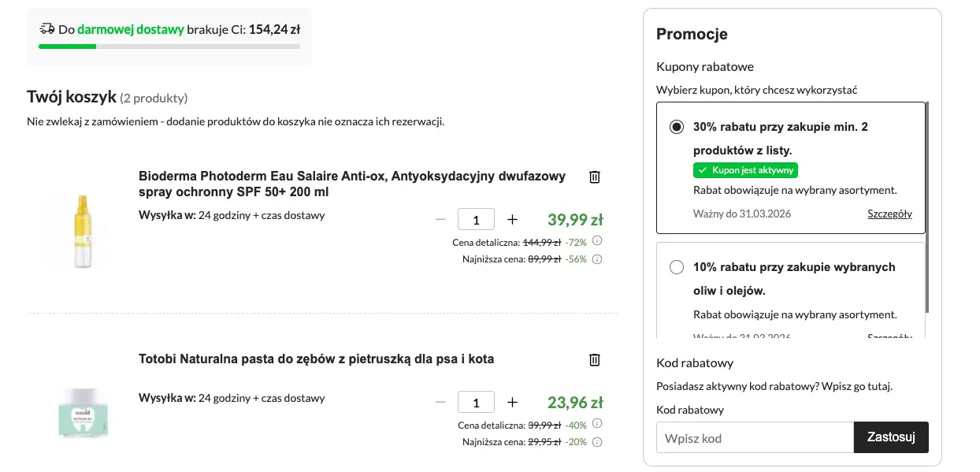The width and height of the screenshot is (980, 472).
Task: Delete Bioderma Photoderm spray using trash icon
Action: tap(594, 177)
